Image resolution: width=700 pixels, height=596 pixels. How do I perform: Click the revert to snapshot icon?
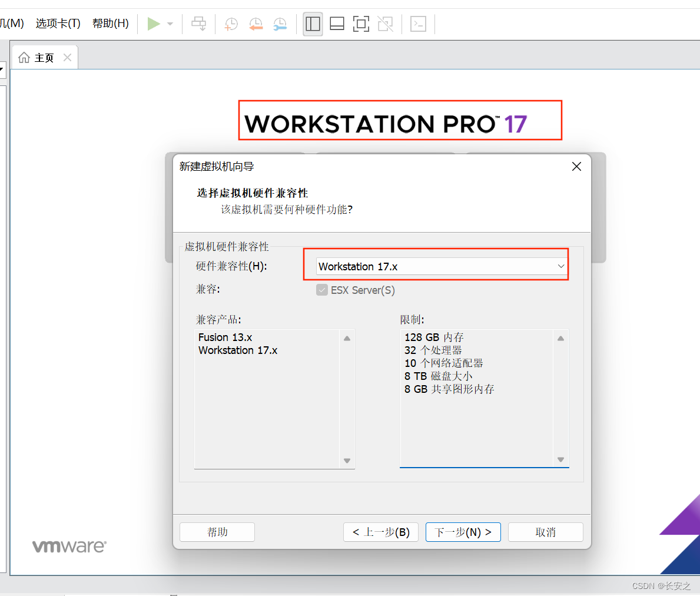click(x=256, y=24)
